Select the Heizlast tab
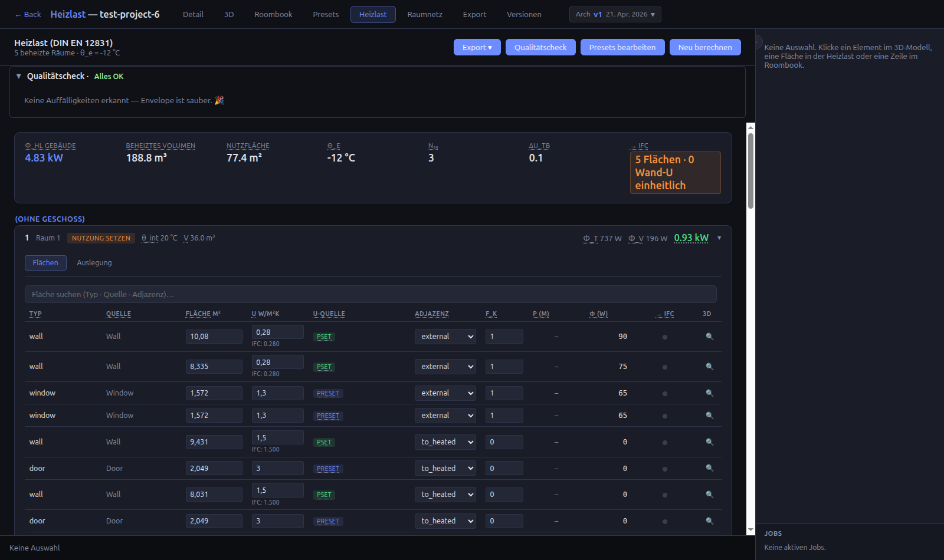The width and height of the screenshot is (944, 560). 373,14
